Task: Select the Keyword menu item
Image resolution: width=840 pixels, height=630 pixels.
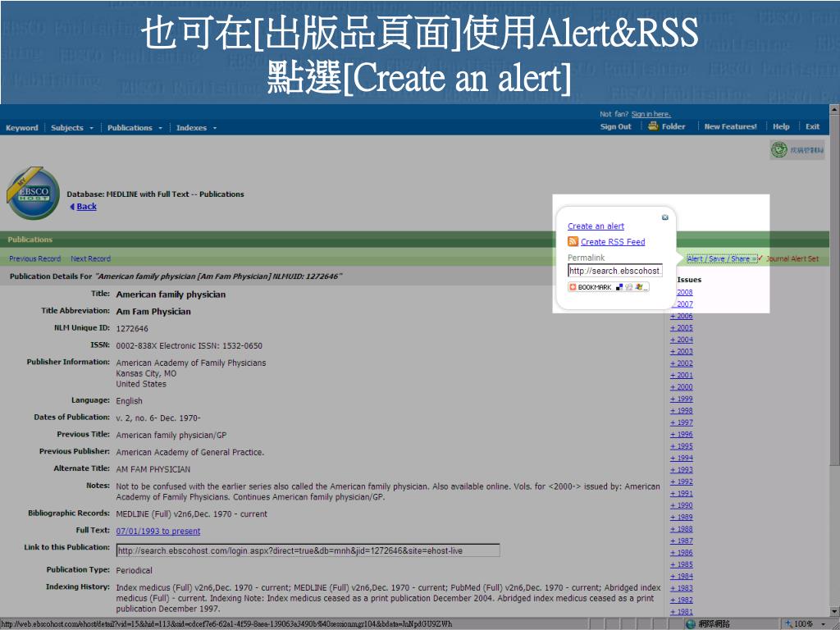Action: [22, 127]
